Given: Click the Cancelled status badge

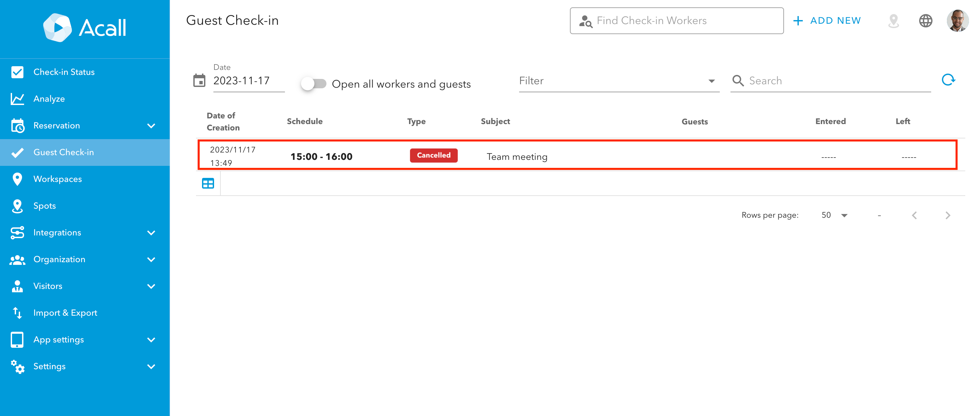Looking at the screenshot, I should (433, 155).
